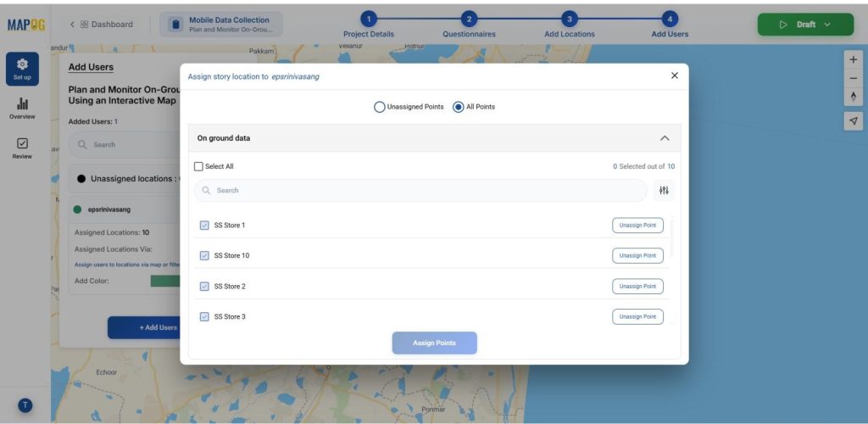This screenshot has height=424, width=868.
Task: Zoom out on the map
Action: (853, 78)
